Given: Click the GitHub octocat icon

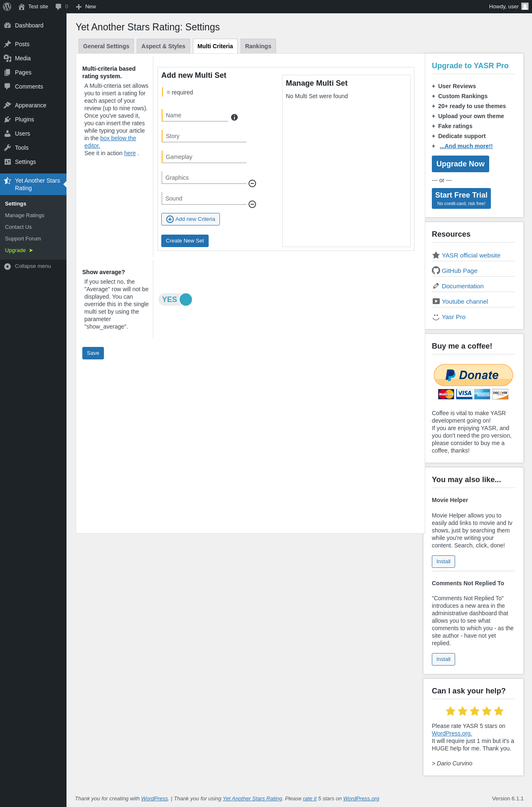Looking at the screenshot, I should [436, 270].
